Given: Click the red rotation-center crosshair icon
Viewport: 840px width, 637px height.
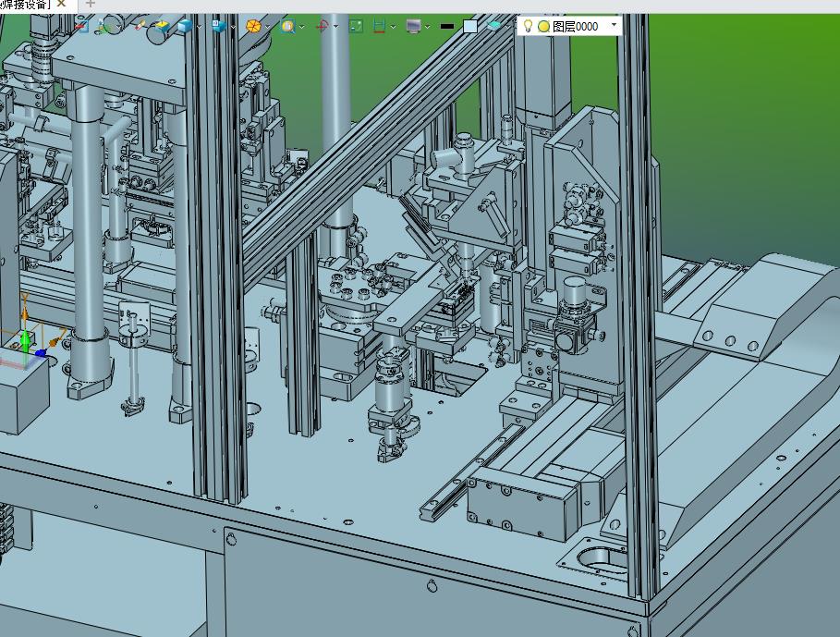Looking at the screenshot, I should 323,26.
